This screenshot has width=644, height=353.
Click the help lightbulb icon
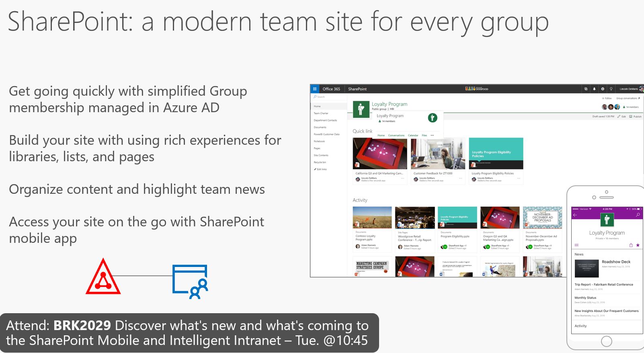[x=611, y=89]
